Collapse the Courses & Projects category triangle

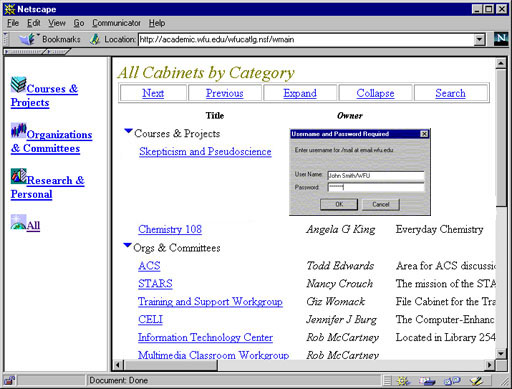pyautogui.click(x=128, y=131)
